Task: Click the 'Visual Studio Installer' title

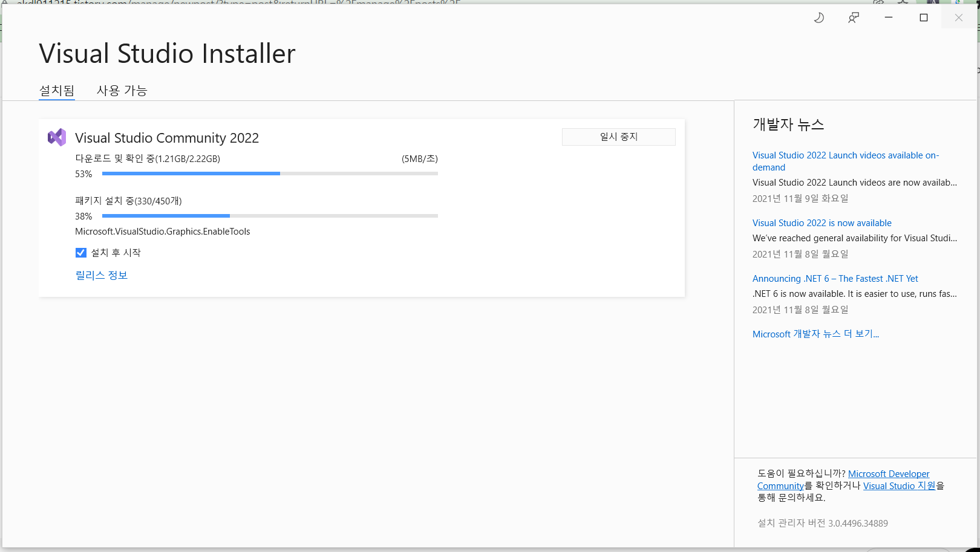Action: point(168,53)
